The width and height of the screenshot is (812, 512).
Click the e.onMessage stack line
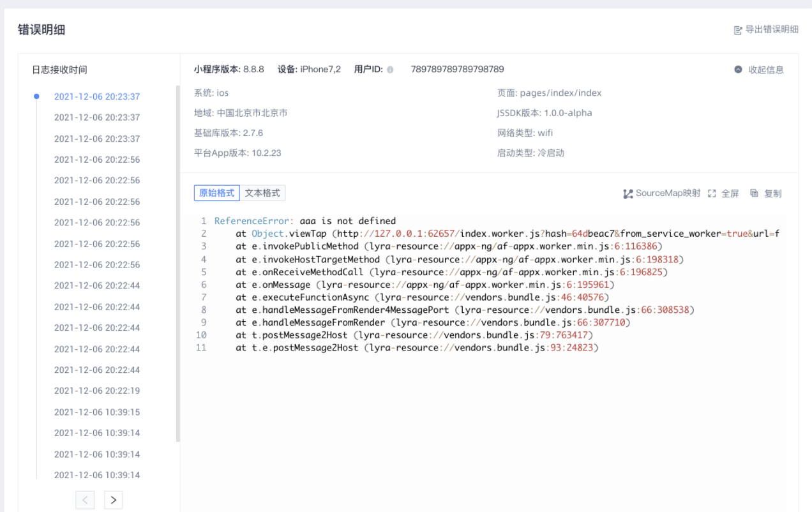[x=425, y=285]
